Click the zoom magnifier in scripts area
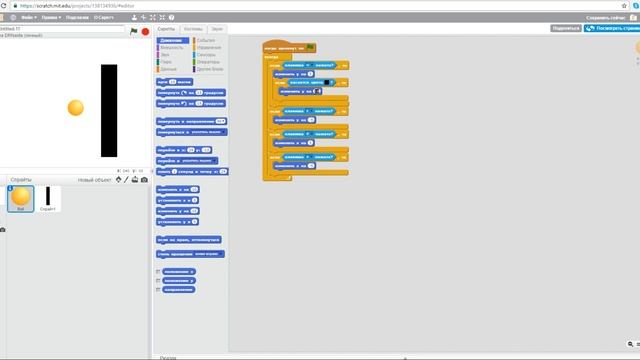 [630, 344]
